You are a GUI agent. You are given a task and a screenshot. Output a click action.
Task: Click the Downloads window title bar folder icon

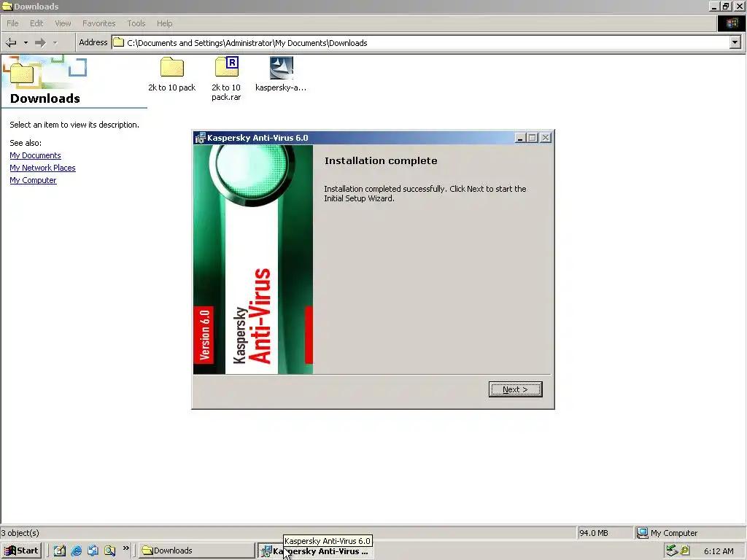tap(7, 6)
